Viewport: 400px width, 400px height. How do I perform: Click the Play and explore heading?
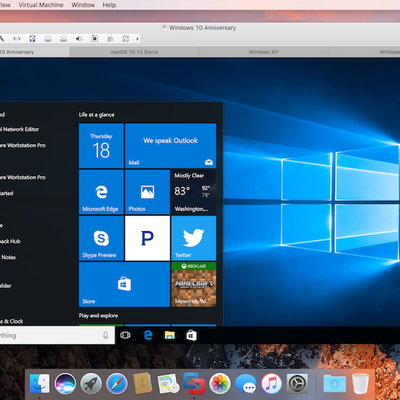tap(98, 315)
